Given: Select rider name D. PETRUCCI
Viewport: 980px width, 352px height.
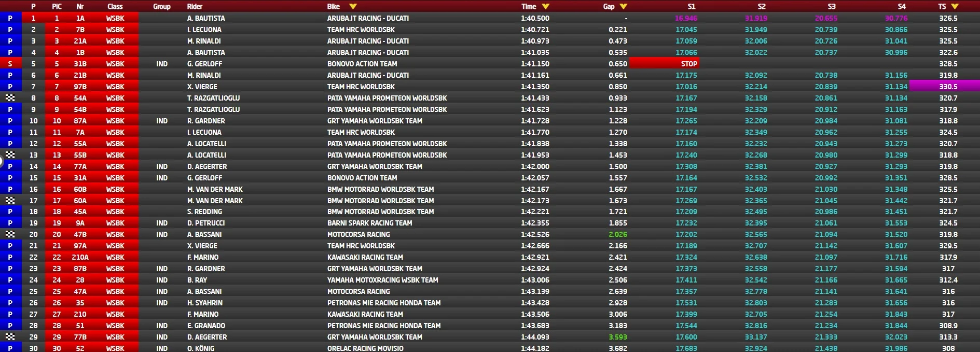Looking at the screenshot, I should click(x=206, y=223).
